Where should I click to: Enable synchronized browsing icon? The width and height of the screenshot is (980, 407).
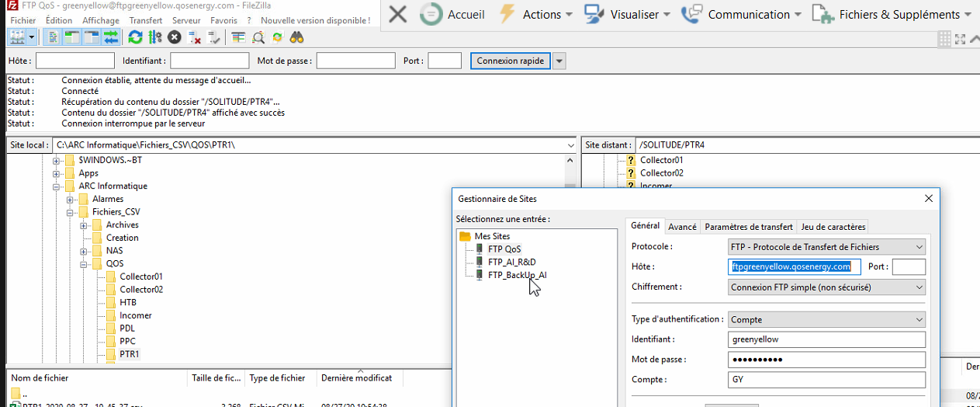[x=277, y=37]
